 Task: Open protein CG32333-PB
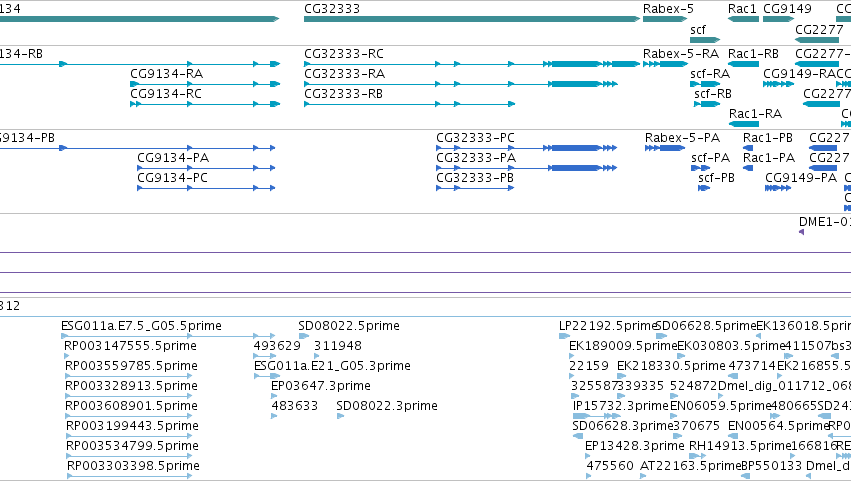pyautogui.click(x=474, y=178)
